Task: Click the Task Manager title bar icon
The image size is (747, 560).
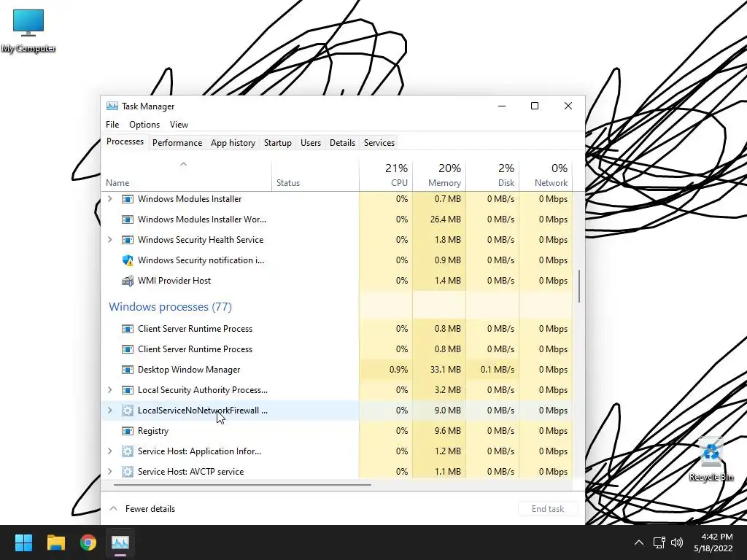Action: coord(112,106)
